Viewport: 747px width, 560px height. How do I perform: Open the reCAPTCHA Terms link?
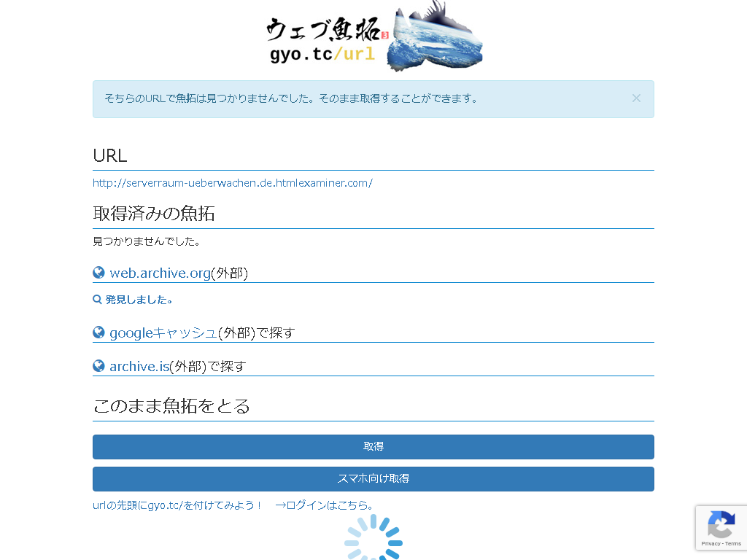(733, 544)
